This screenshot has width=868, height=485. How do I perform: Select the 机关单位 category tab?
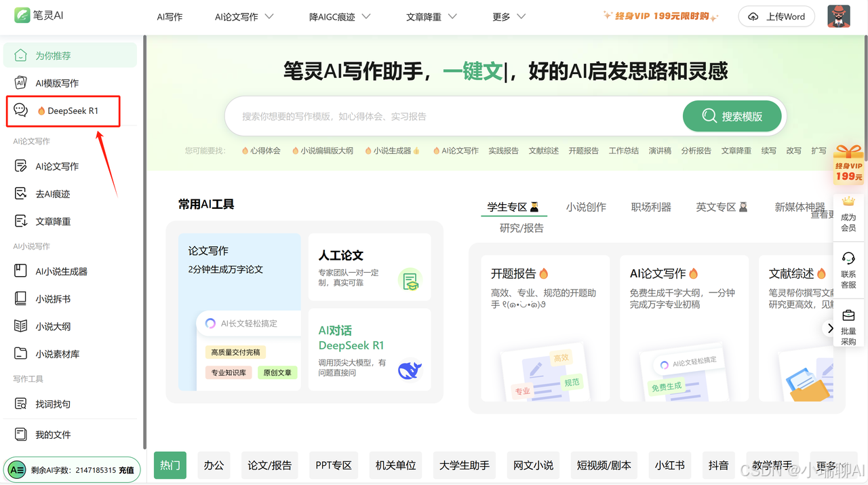[396, 465]
